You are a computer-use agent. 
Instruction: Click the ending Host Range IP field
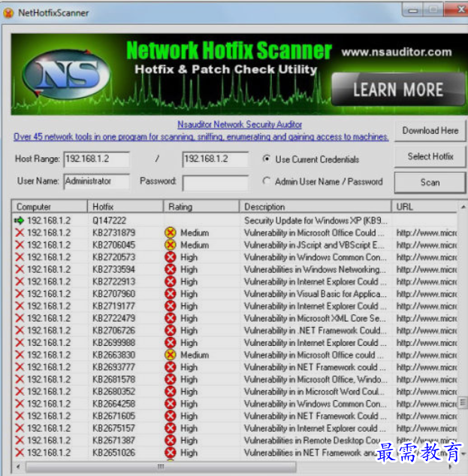point(216,159)
